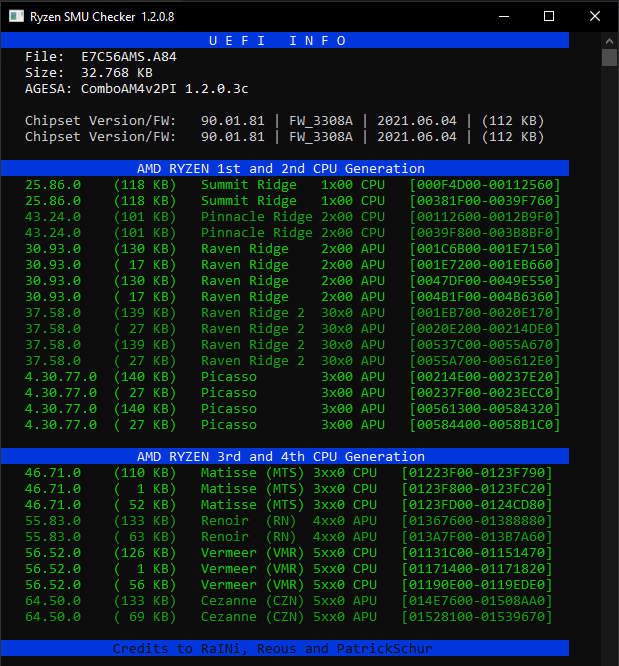The height and width of the screenshot is (666, 619).
Task: Click Picasso row with address 00561300-00584320
Action: [292, 409]
